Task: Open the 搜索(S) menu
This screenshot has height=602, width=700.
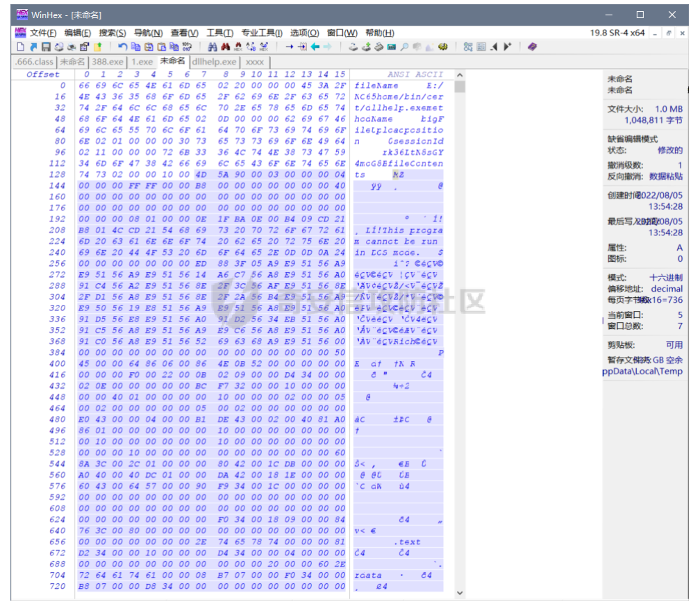Action: point(112,33)
